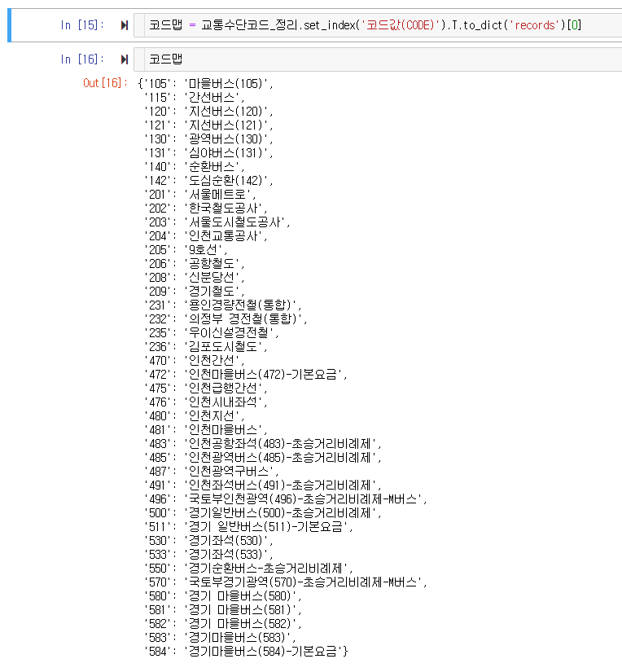Click the output line '511': '경기 일반버스(511)-기본요금'
Screen dimensions: 622x672
248,527
